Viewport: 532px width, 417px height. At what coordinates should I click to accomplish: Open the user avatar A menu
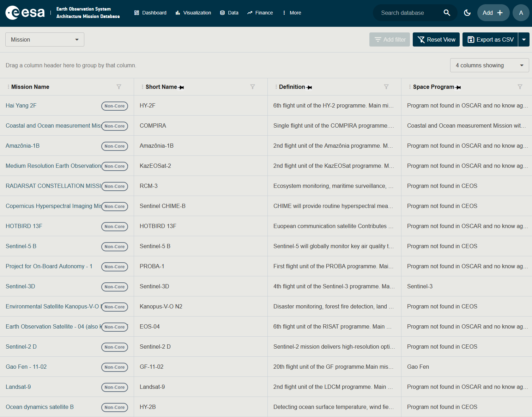click(x=521, y=13)
